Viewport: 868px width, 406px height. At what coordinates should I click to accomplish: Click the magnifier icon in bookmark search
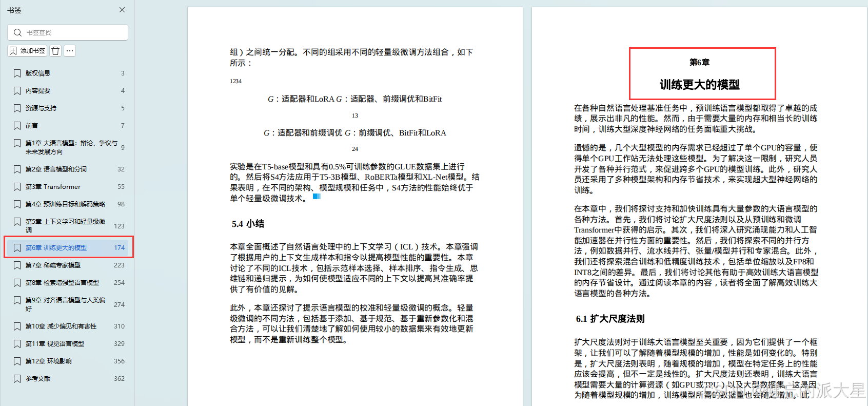17,32
